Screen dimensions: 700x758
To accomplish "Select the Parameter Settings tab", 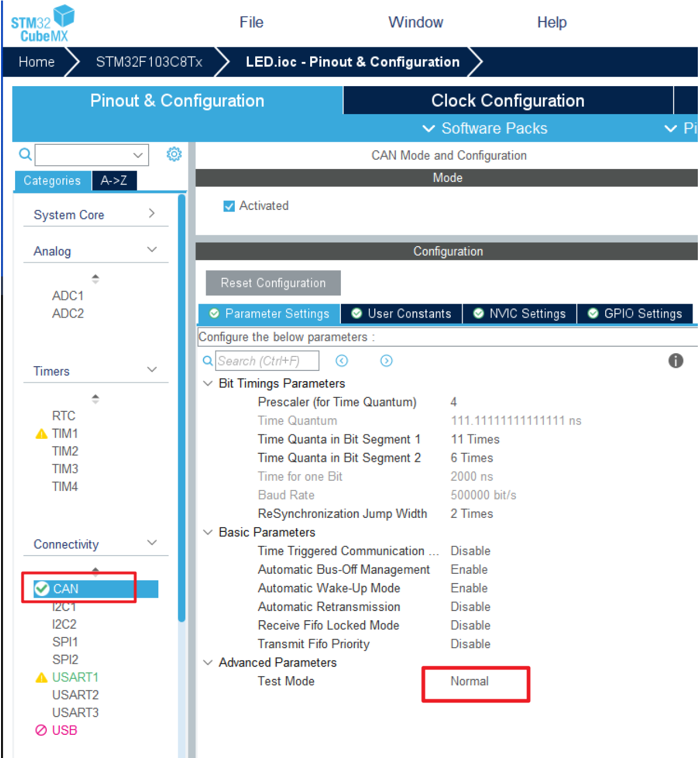I will 269,313.
